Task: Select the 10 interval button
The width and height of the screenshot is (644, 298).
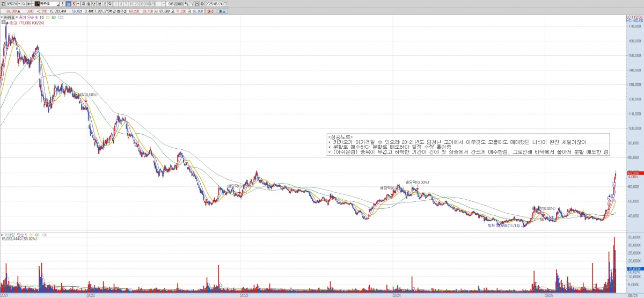Action: pos(130,3)
